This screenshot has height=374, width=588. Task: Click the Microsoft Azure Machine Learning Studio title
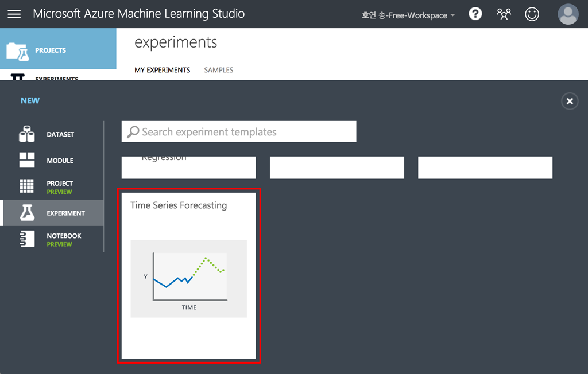[139, 14]
